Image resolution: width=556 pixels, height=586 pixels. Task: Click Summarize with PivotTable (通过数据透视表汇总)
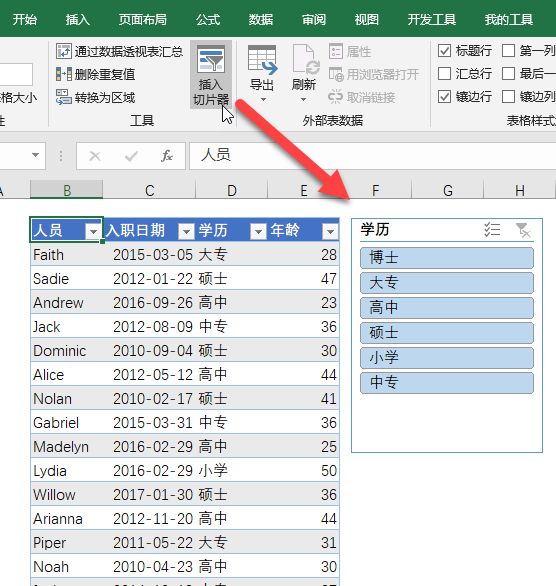click(x=120, y=51)
